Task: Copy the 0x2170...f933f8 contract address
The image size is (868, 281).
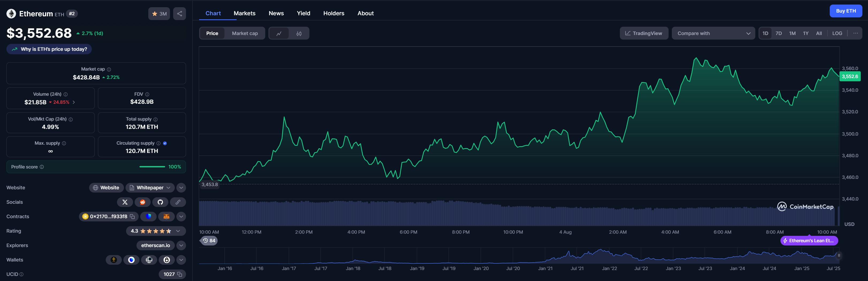Action: coord(132,216)
